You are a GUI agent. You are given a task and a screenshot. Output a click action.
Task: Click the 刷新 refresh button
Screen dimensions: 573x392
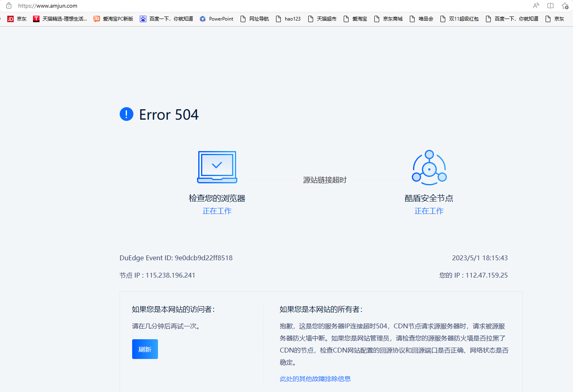(145, 349)
